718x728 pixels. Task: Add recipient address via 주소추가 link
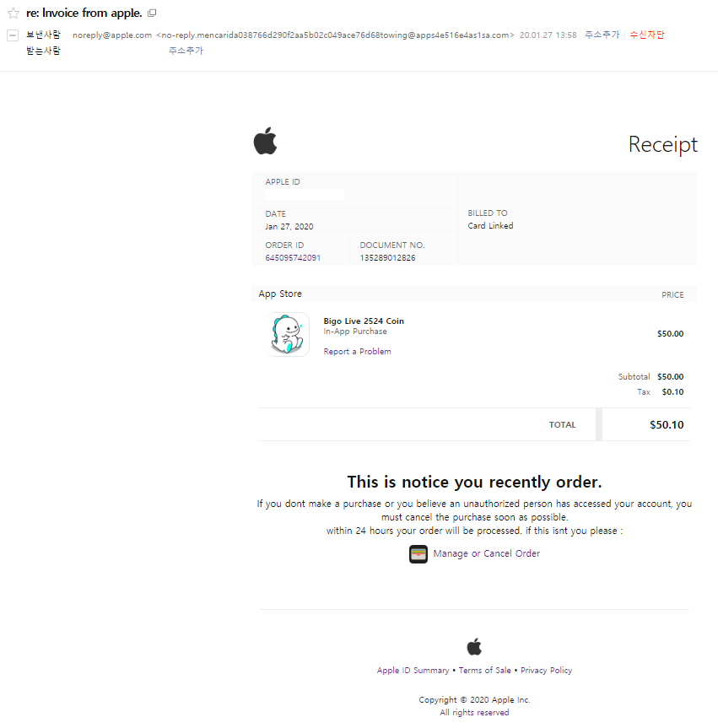coord(186,51)
